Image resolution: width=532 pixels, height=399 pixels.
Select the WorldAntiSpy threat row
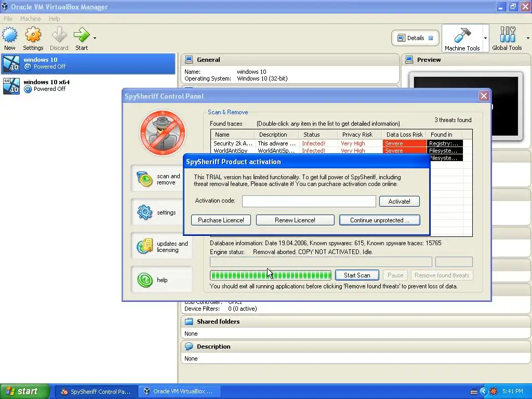point(337,151)
